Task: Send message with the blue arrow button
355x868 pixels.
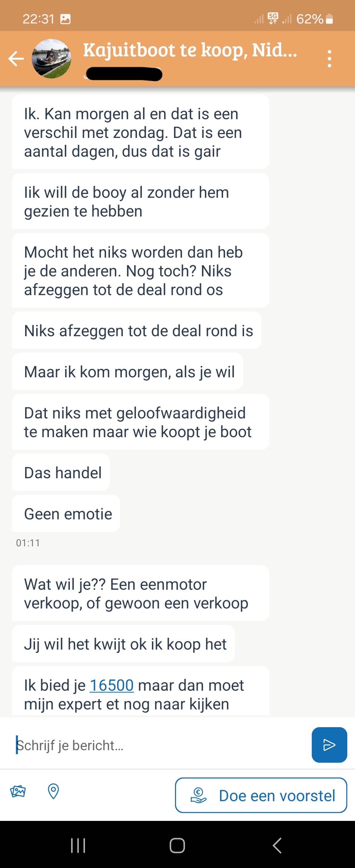Action: (x=329, y=745)
